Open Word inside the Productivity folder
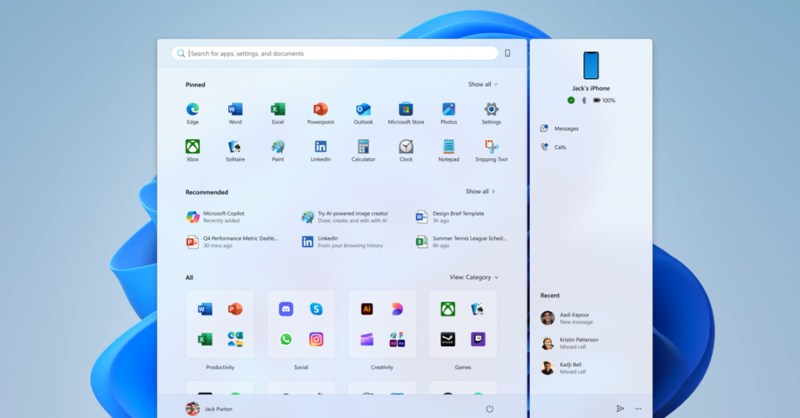 coord(205,309)
